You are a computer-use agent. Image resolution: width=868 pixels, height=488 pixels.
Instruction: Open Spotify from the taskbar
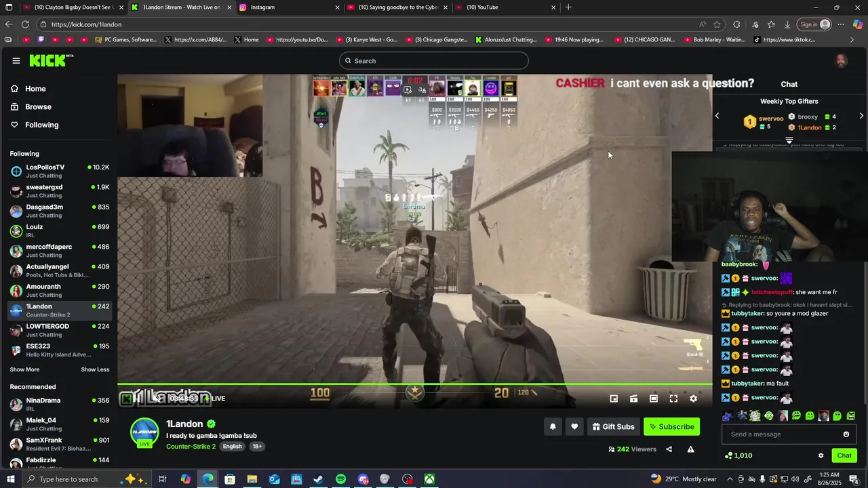340,479
